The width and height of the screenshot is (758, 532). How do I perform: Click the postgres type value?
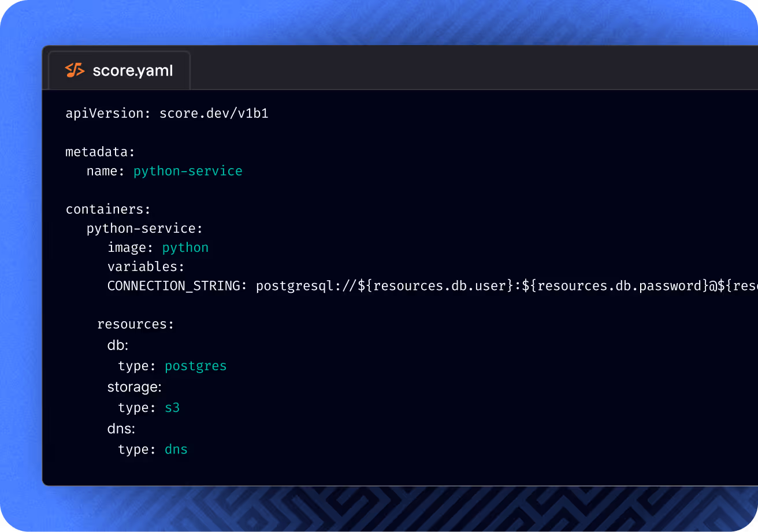point(196,366)
